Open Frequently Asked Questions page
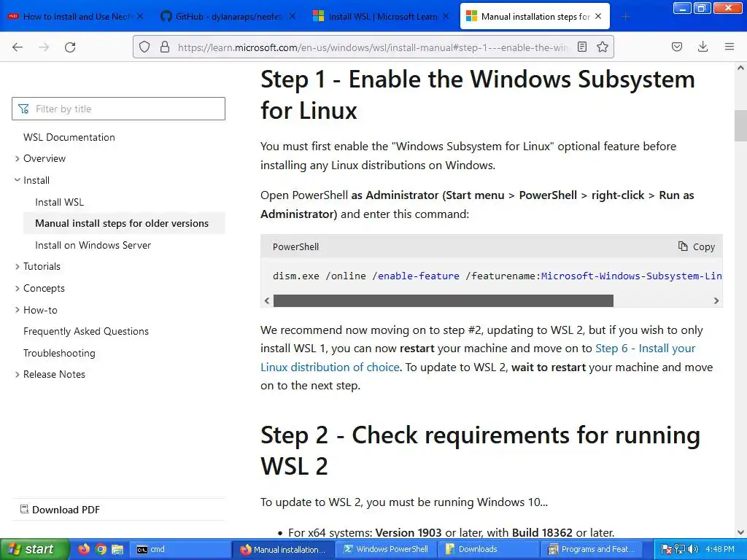The image size is (747, 560). 86,332
